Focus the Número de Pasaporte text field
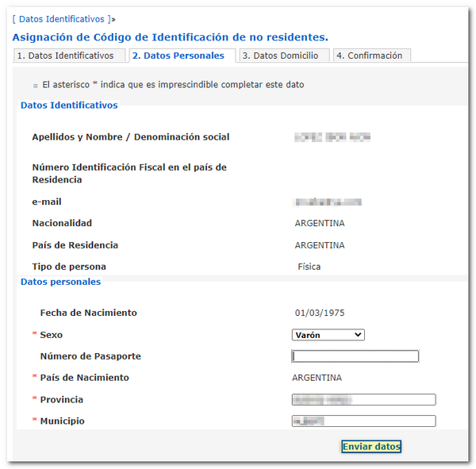476x469 pixels. click(x=355, y=356)
